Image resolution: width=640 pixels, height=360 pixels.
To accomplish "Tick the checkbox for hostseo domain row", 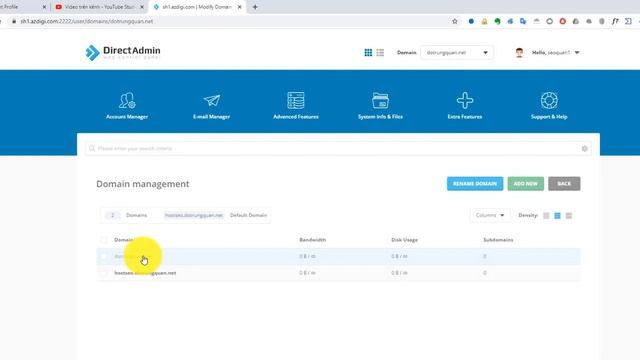I will pos(104,273).
